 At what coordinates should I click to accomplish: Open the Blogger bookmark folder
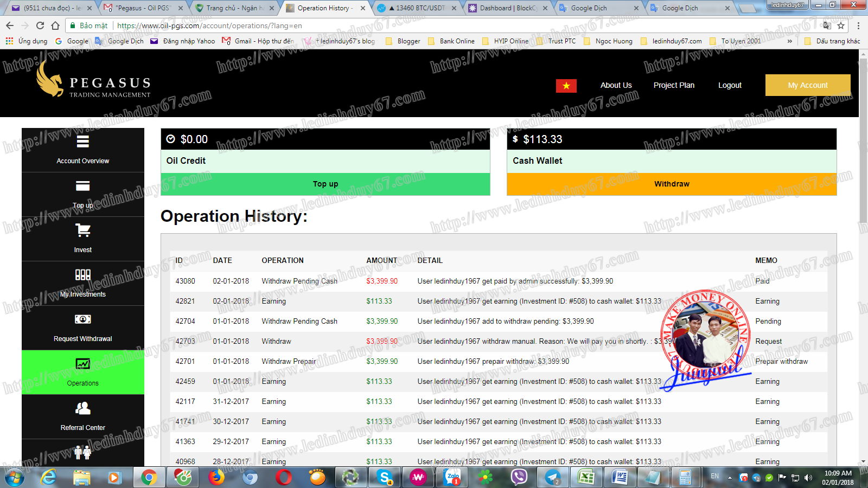pyautogui.click(x=403, y=41)
